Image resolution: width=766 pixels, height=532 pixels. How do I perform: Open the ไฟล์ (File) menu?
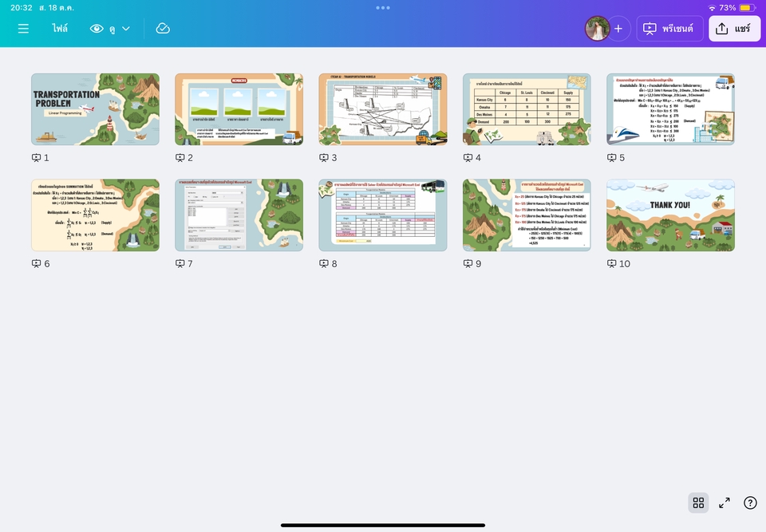[x=60, y=29]
